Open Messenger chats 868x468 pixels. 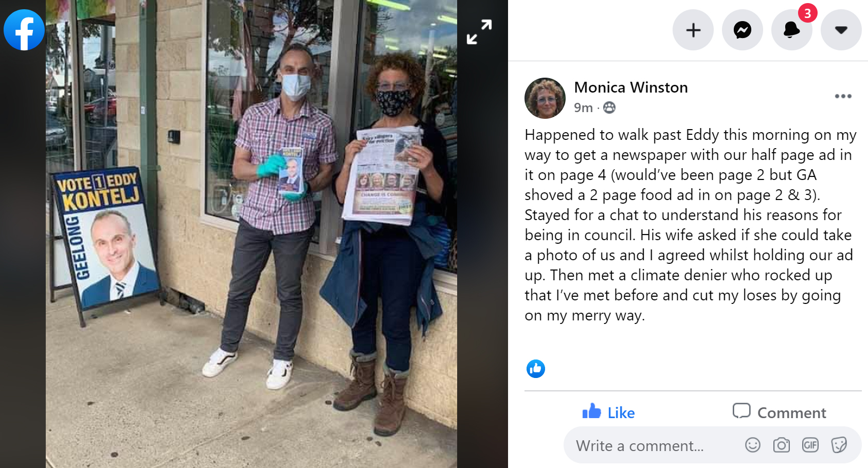743,30
